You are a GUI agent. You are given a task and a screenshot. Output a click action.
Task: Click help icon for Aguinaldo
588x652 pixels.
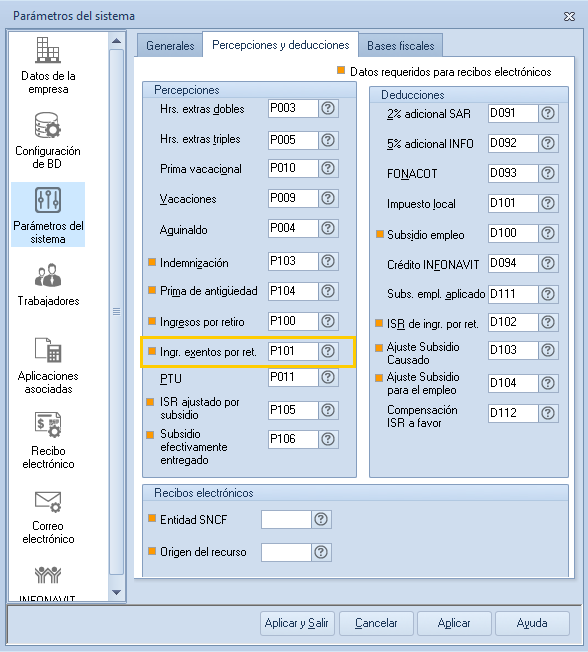coord(328,228)
